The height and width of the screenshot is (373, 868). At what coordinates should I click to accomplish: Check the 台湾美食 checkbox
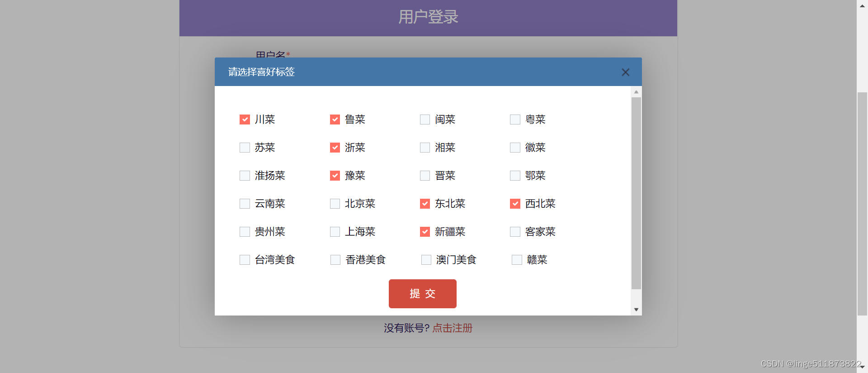[x=245, y=260]
